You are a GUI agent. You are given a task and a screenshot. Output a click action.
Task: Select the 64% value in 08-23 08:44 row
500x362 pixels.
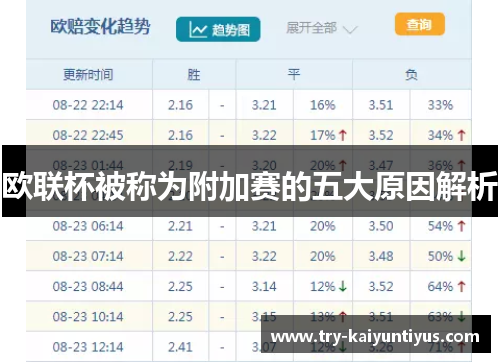click(x=440, y=286)
